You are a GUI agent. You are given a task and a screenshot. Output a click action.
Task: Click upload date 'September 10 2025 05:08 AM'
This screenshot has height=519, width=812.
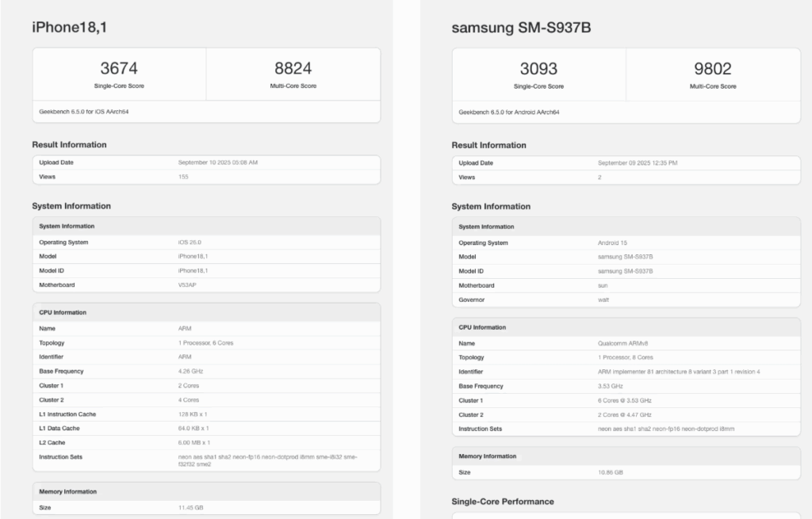(x=217, y=162)
